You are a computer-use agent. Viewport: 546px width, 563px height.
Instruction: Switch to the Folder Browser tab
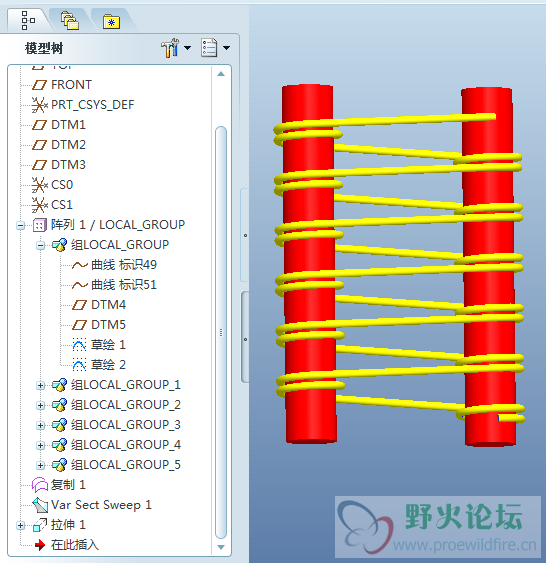point(70,20)
